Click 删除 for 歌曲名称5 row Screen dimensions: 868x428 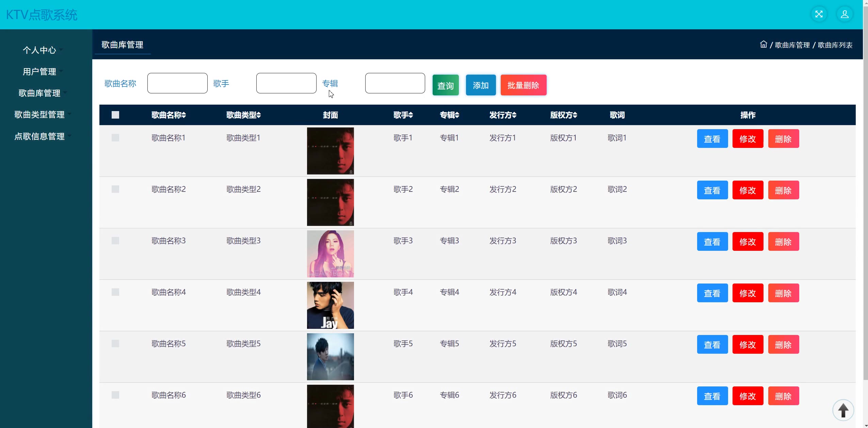coord(784,345)
